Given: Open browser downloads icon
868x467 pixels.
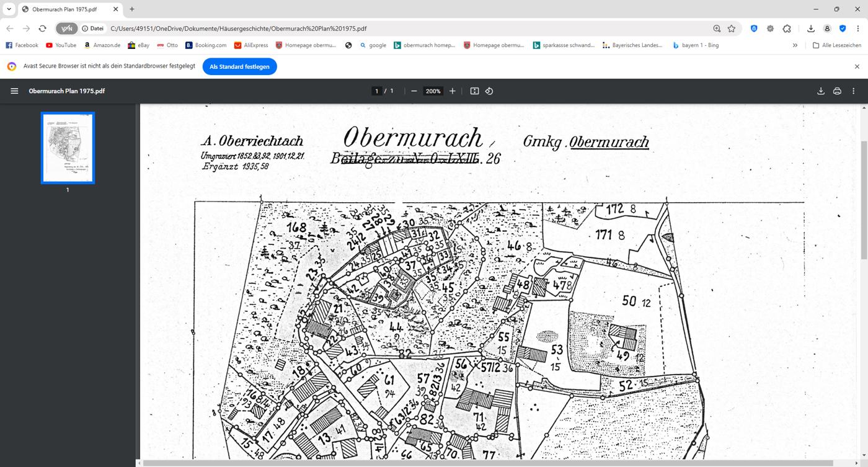Looking at the screenshot, I should click(x=811, y=29).
